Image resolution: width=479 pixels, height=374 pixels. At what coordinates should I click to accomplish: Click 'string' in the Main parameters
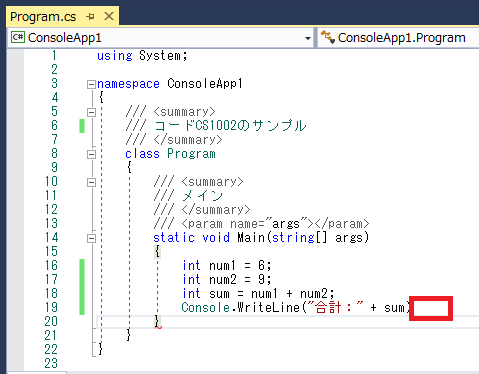pyautogui.click(x=293, y=238)
